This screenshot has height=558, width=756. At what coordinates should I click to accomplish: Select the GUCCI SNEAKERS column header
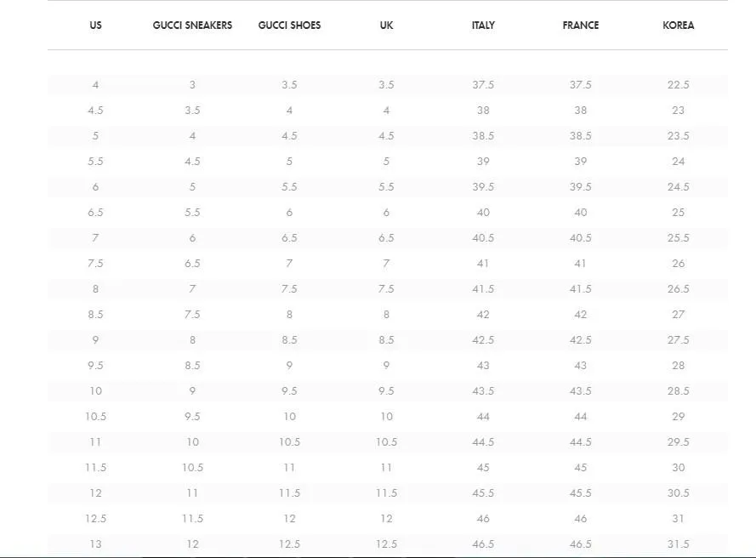click(192, 25)
